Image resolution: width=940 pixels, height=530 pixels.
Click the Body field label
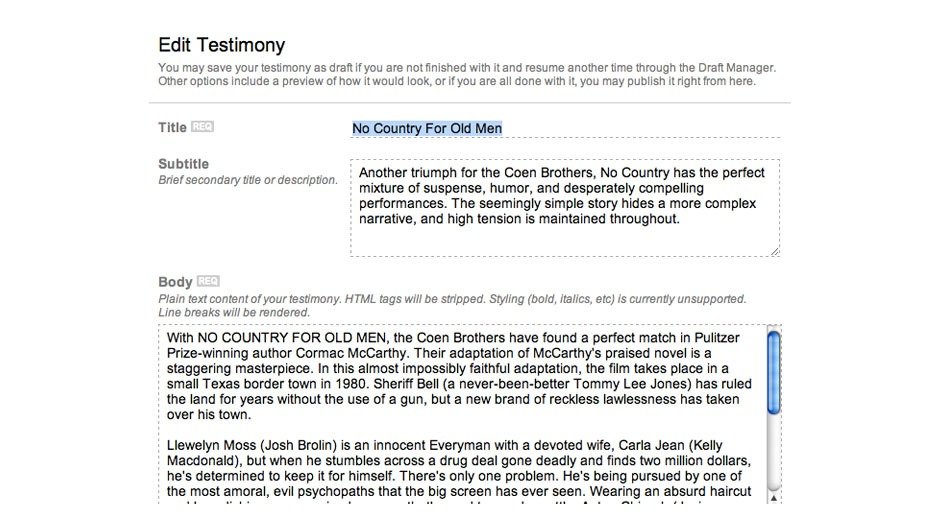(175, 282)
